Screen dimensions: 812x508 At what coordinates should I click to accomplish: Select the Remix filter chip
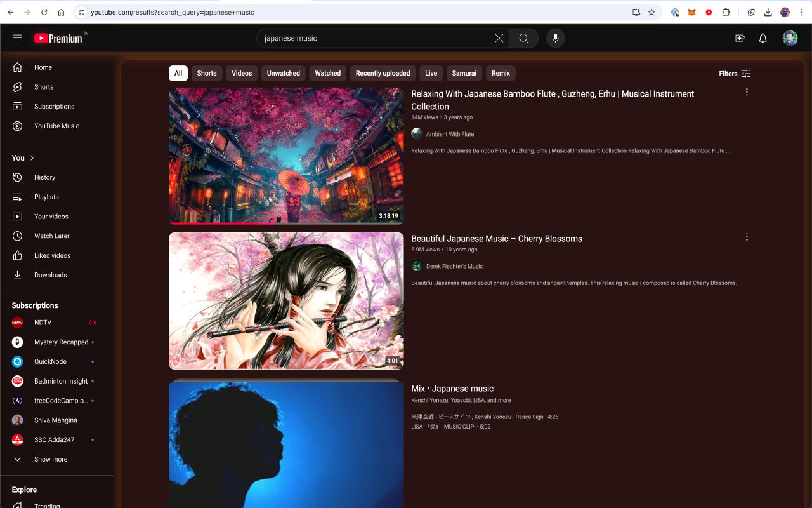tap(501, 73)
